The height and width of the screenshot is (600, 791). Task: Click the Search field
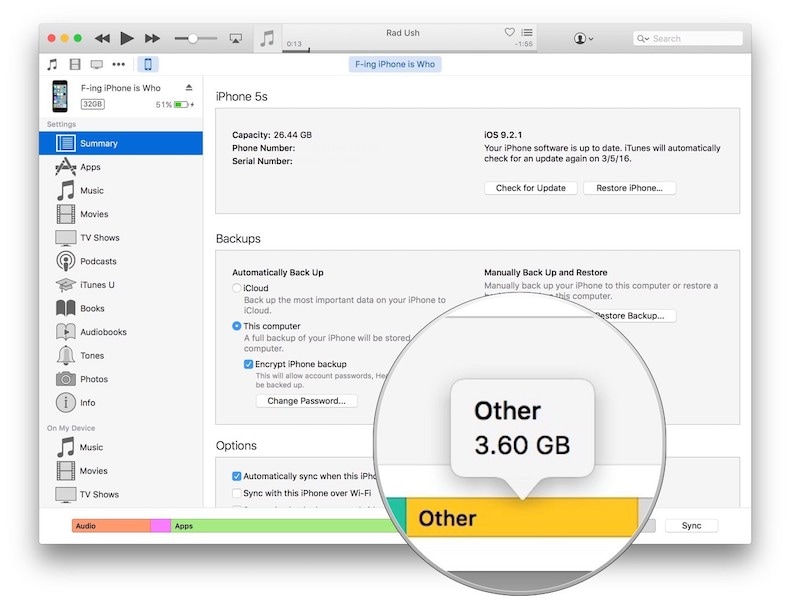coord(688,38)
